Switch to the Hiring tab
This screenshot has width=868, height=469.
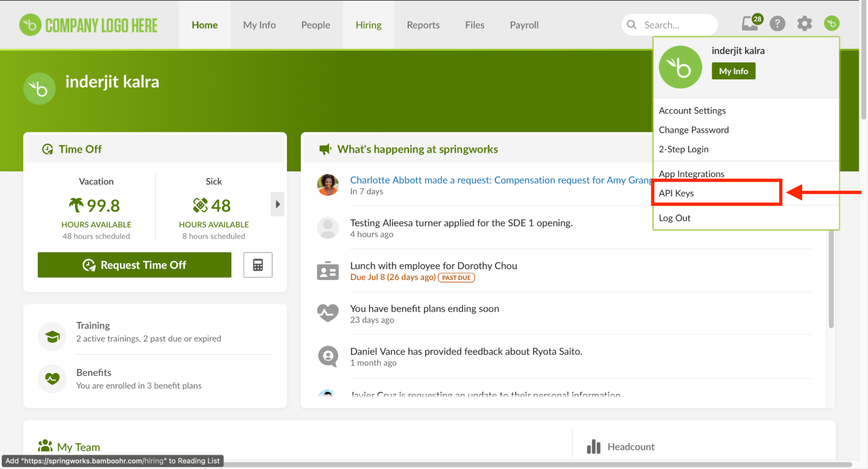pos(368,25)
